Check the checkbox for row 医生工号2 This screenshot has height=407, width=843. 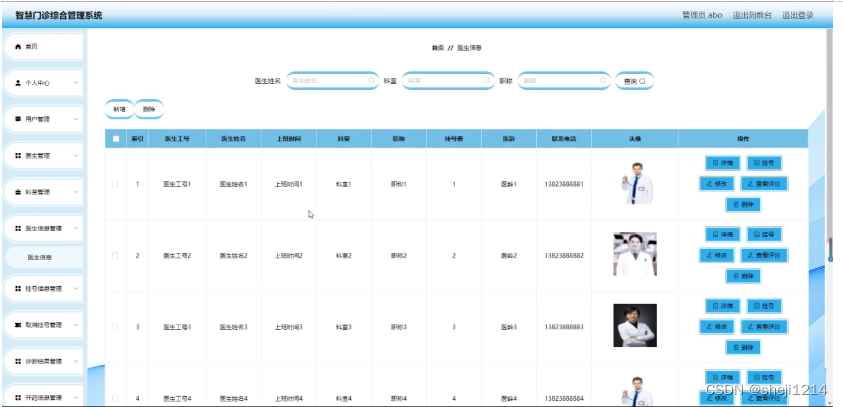[115, 255]
